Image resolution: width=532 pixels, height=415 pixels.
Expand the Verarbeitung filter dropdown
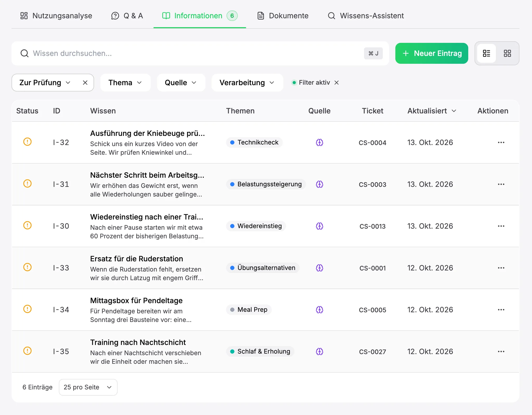click(247, 83)
